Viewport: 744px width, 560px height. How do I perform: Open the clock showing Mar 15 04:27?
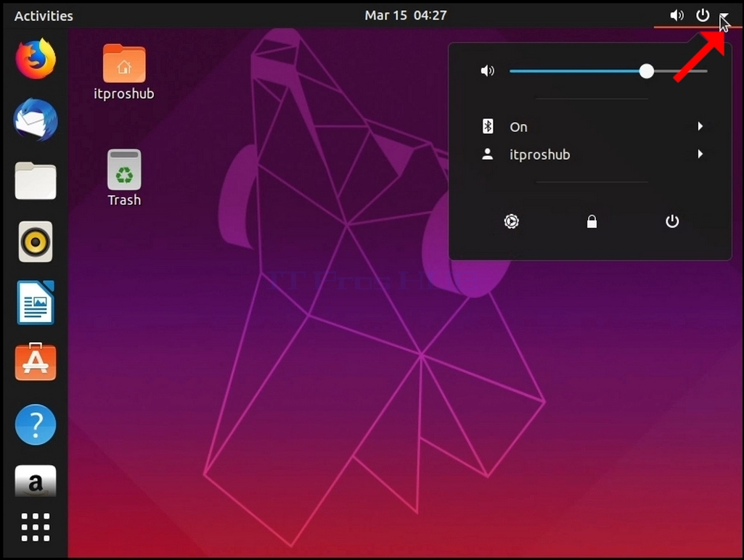coord(406,15)
